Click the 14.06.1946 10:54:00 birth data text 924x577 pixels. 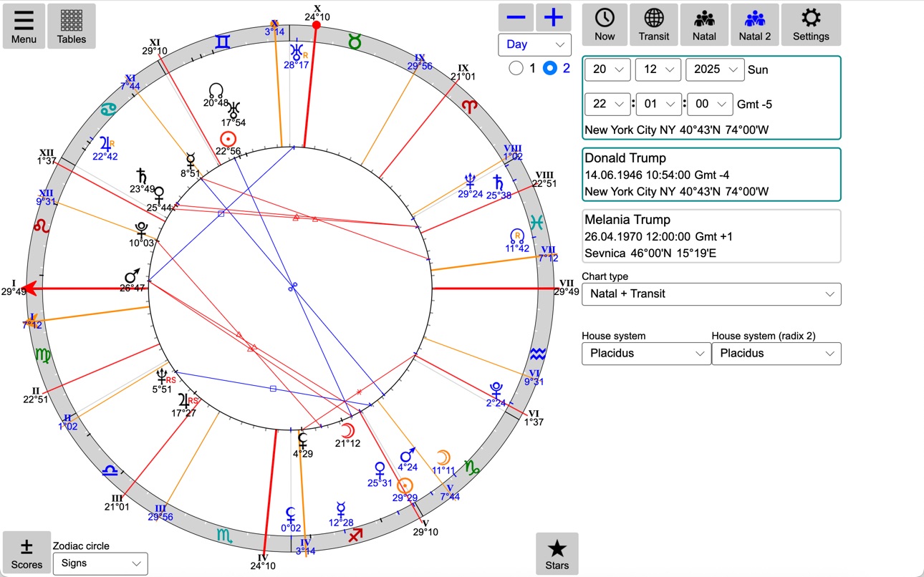pyautogui.click(x=657, y=175)
